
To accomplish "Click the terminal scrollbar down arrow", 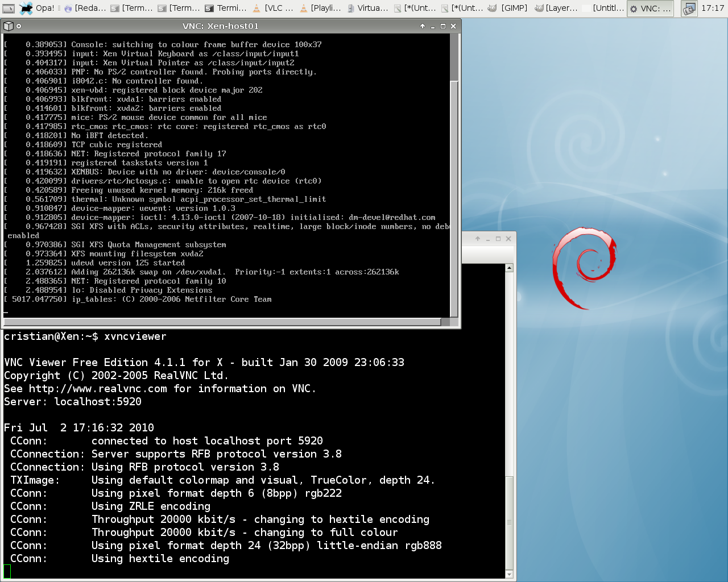I will click(x=509, y=575).
